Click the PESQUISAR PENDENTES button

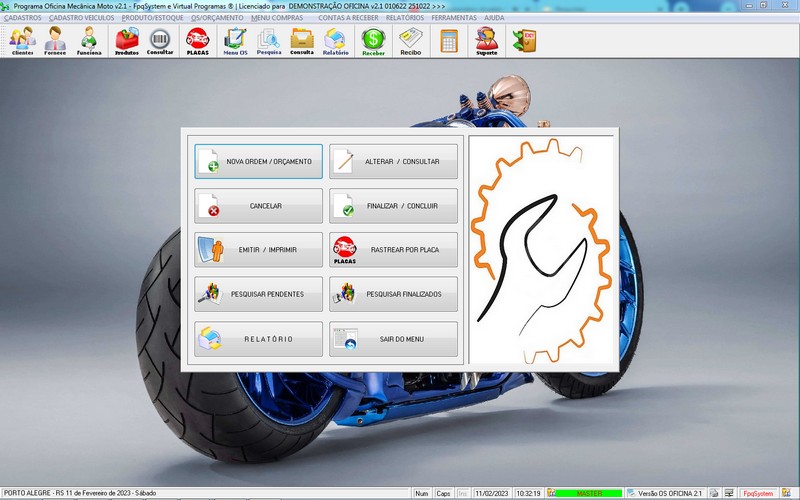pos(258,294)
